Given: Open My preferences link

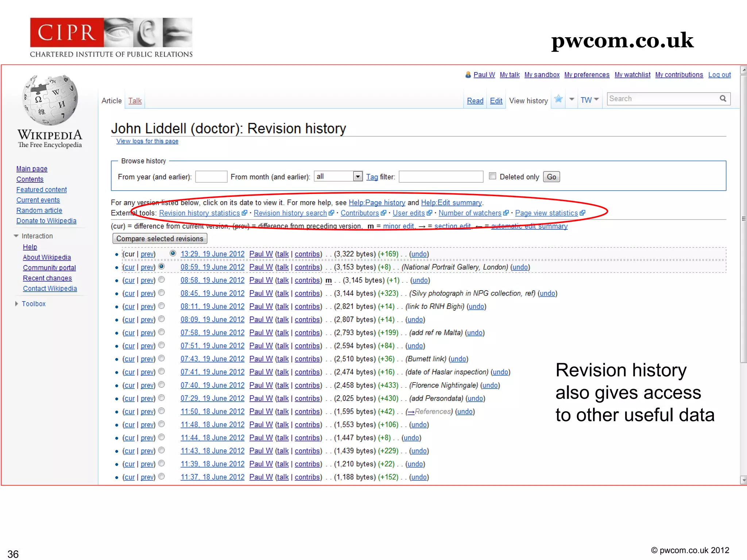Looking at the screenshot, I should [587, 75].
